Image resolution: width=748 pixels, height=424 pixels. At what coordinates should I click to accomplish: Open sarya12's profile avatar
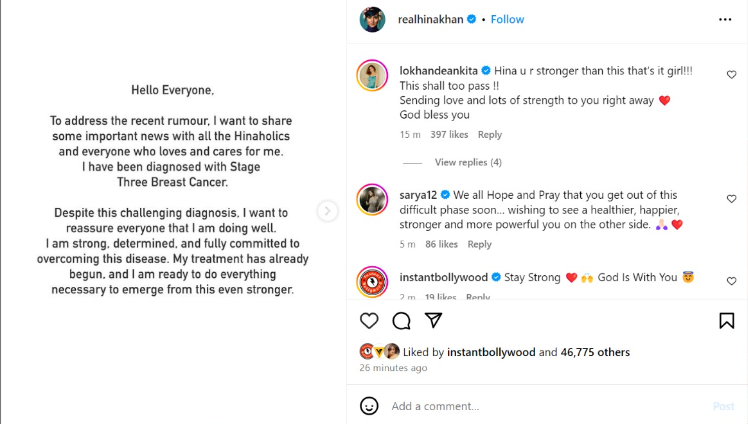pyautogui.click(x=372, y=200)
